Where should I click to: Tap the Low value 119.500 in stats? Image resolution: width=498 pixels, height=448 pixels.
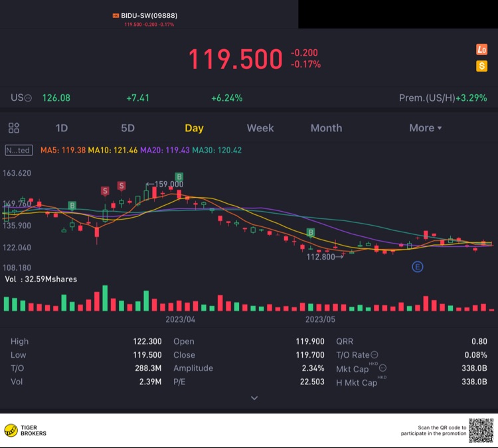(147, 354)
